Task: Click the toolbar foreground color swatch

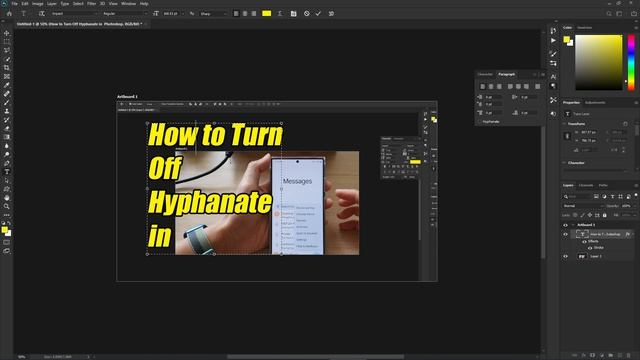Action: (x=4, y=230)
